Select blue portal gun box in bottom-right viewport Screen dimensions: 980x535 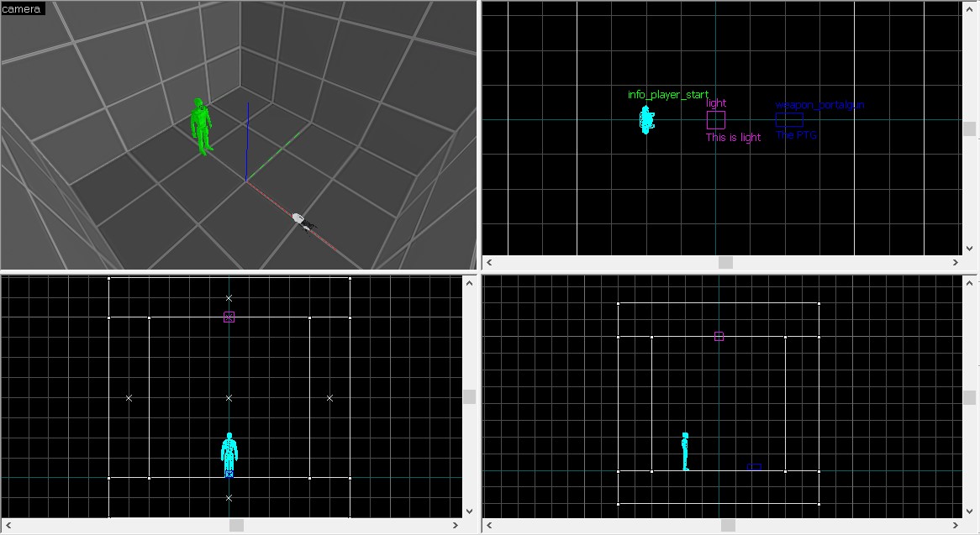point(754,467)
